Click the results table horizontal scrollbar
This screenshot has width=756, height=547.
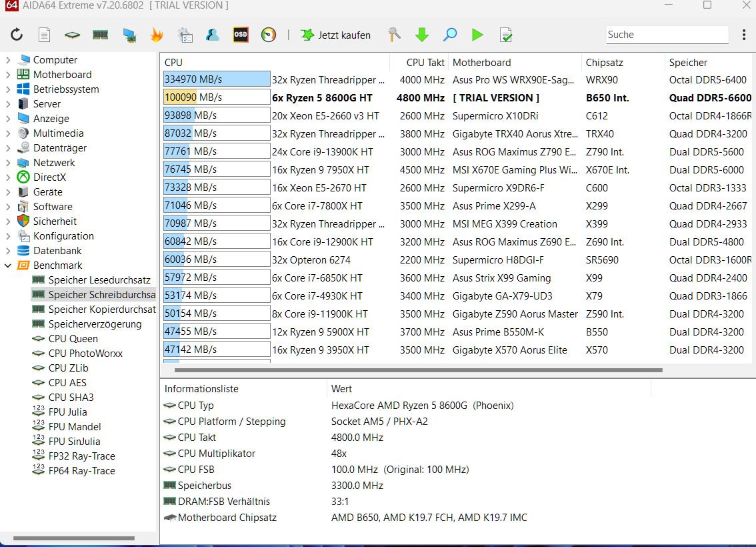pyautogui.click(x=419, y=370)
